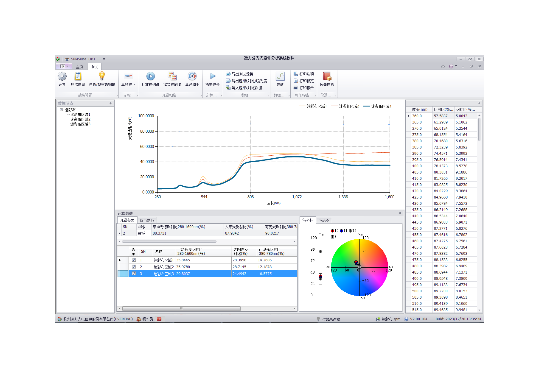The image size is (540, 380).
Task: Toggle checkbox in first sample data row
Action: (134, 260)
